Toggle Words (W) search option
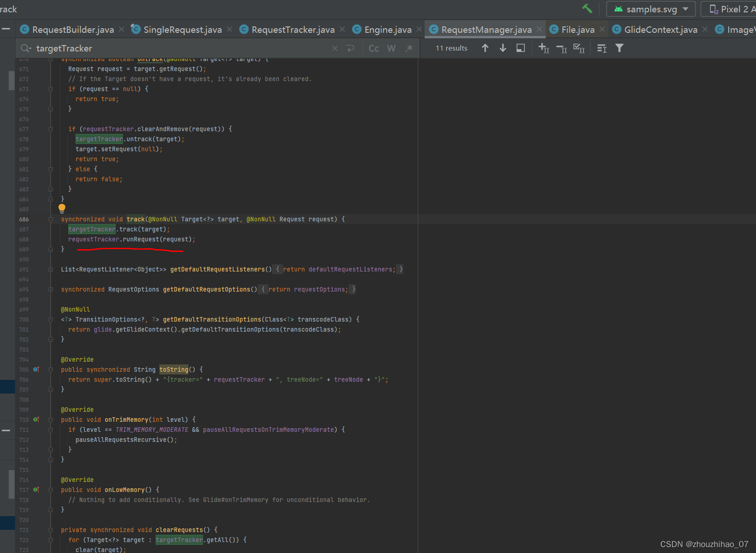The width and height of the screenshot is (756, 553). coord(391,48)
